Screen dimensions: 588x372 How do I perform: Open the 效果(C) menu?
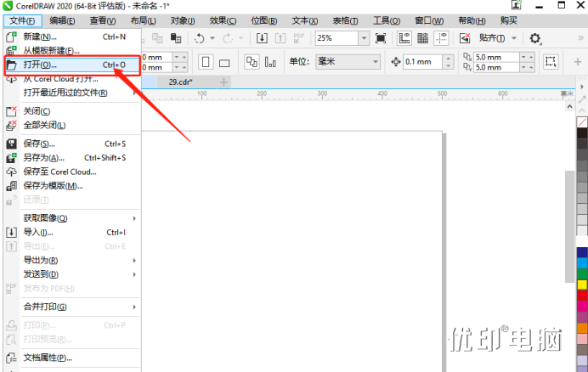click(x=223, y=20)
